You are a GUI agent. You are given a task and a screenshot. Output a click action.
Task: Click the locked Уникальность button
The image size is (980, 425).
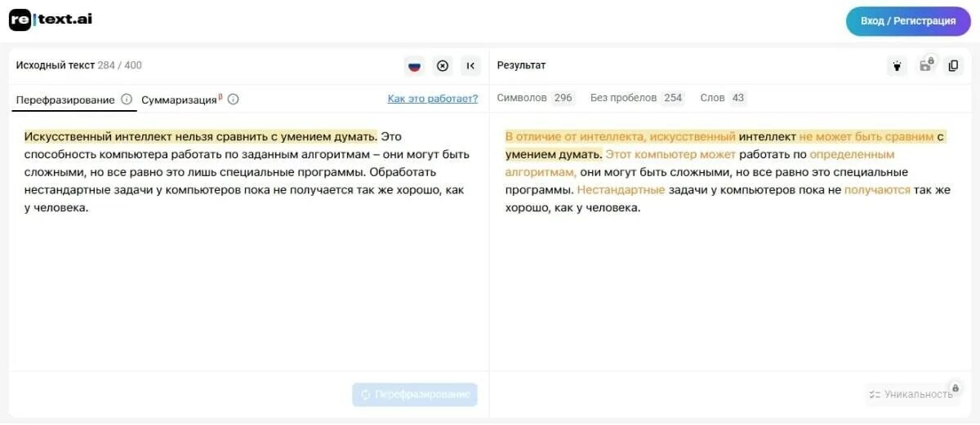pyautogui.click(x=912, y=394)
